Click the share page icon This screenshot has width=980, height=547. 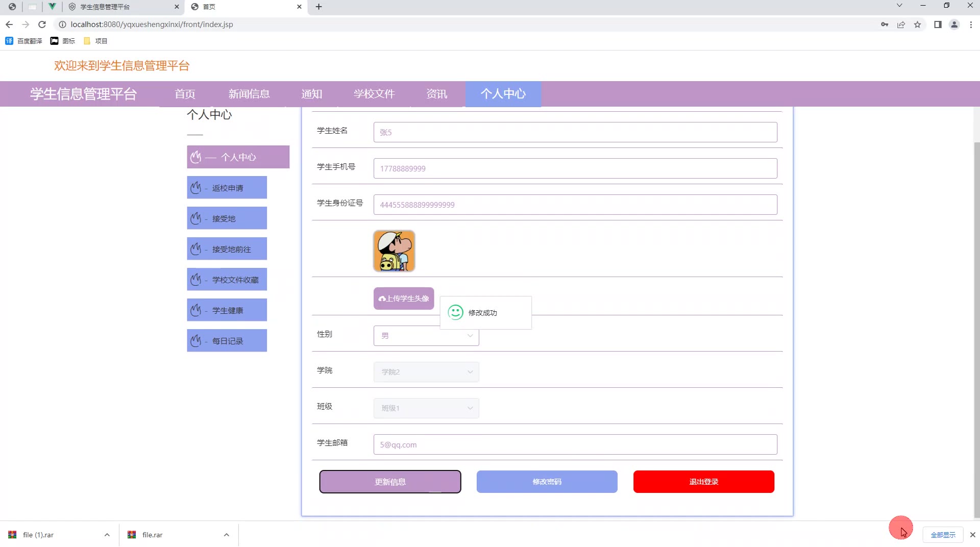point(901,24)
